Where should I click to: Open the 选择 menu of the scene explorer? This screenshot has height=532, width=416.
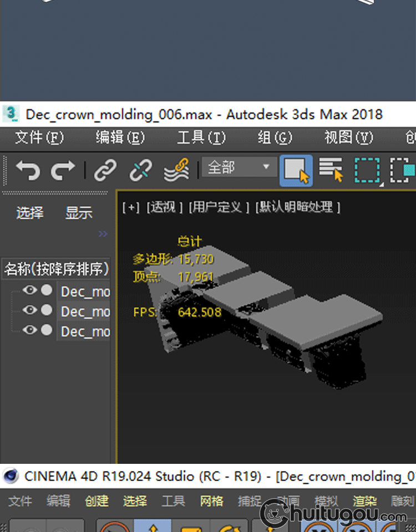(x=30, y=213)
